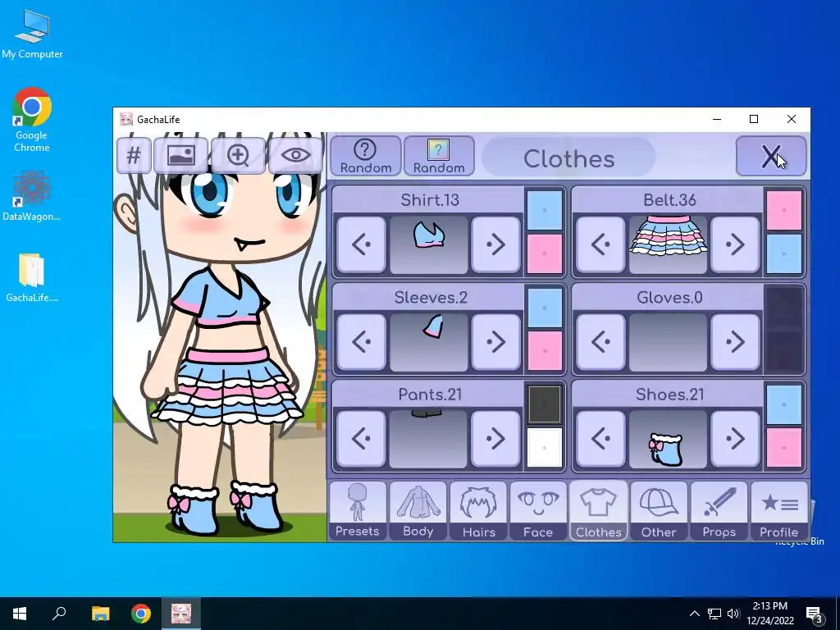Click the Shoes.21 boot preview
This screenshot has height=630, width=840.
668,440
